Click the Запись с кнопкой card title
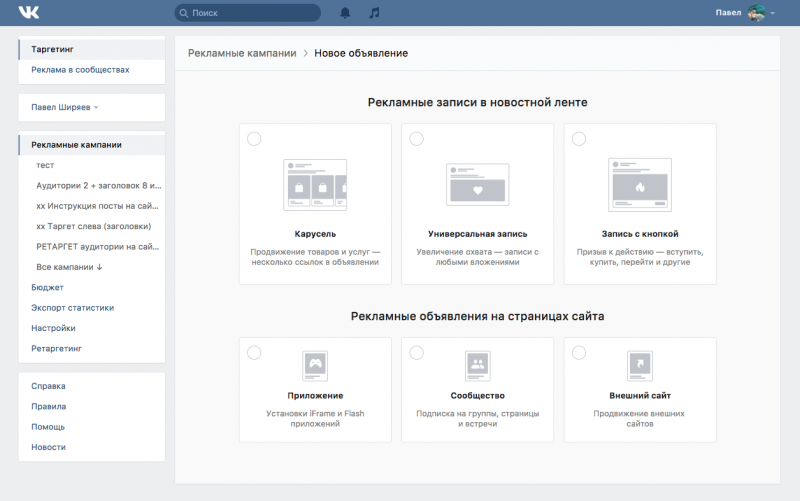The width and height of the screenshot is (800, 501). coord(640,234)
